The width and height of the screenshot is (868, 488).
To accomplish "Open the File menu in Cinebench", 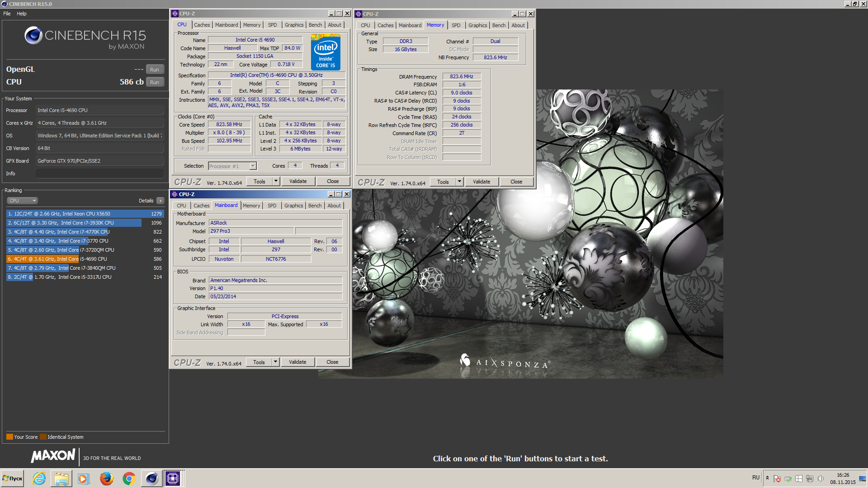I will (7, 14).
